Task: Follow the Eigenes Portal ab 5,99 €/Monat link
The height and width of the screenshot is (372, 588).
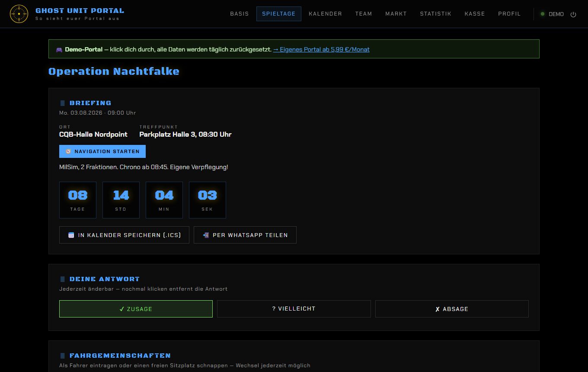Action: tap(321, 49)
